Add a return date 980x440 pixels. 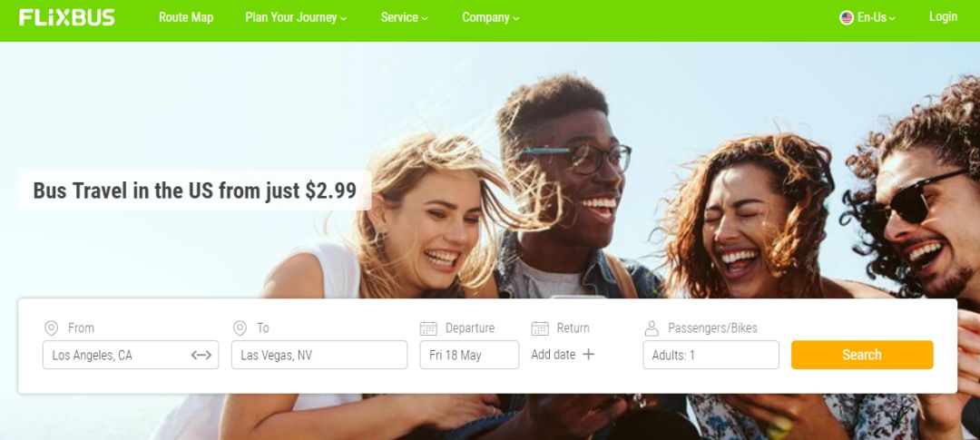click(x=563, y=355)
